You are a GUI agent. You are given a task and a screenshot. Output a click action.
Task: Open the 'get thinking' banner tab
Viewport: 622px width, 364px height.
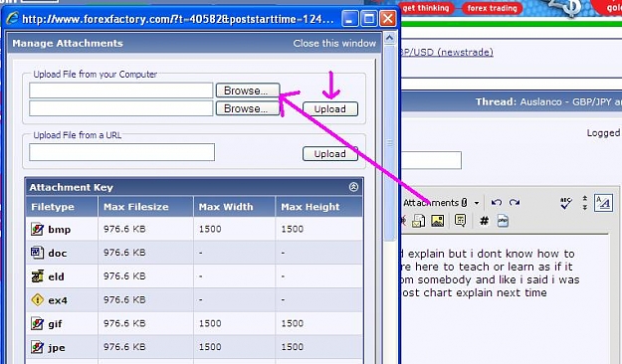(426, 8)
